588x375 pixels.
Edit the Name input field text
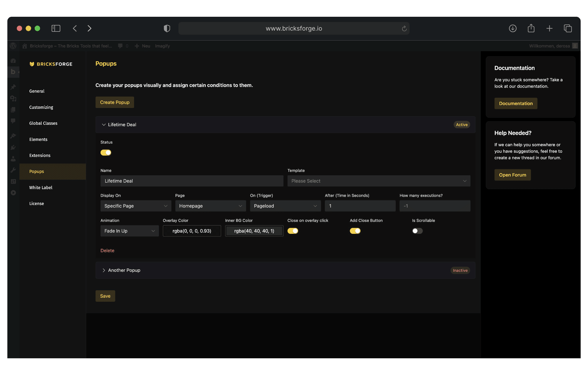[192, 180]
